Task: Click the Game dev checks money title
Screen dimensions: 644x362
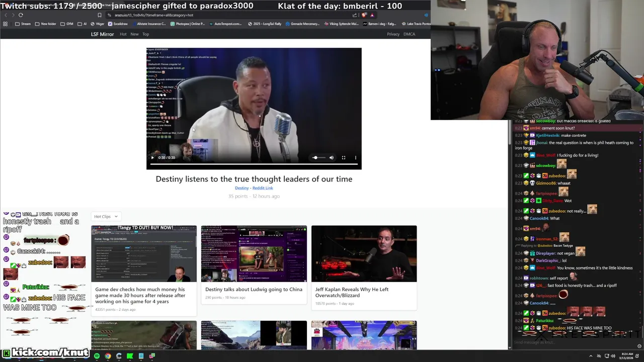Action: pos(140,295)
